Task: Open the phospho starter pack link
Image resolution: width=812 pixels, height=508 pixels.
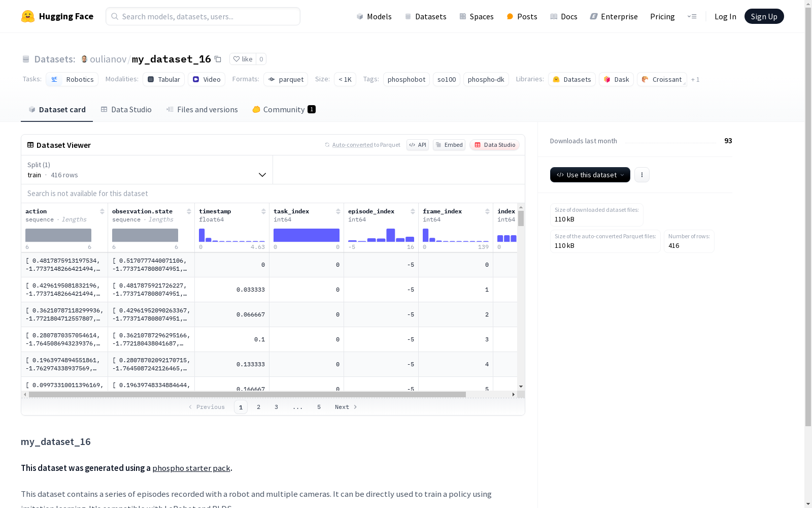Action: [191, 468]
